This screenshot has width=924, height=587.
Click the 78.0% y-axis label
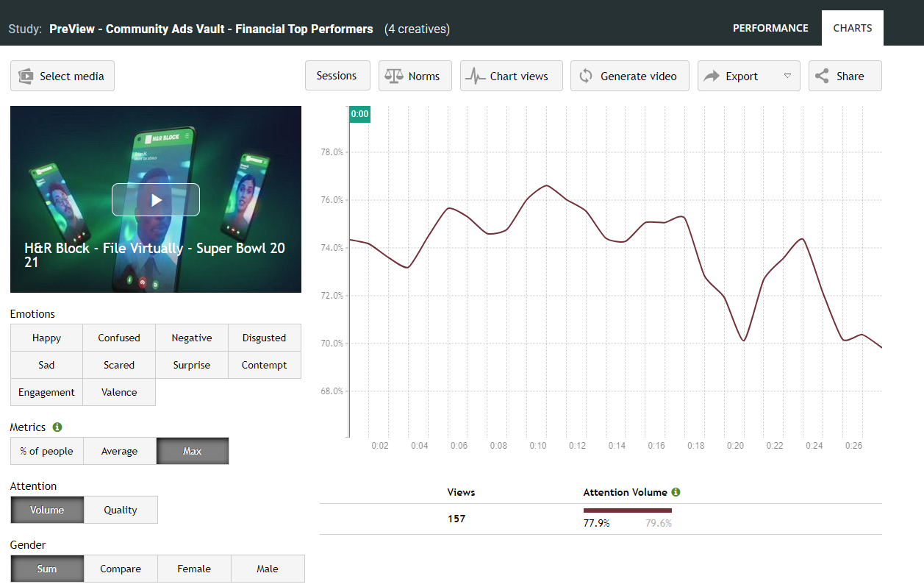pos(332,152)
